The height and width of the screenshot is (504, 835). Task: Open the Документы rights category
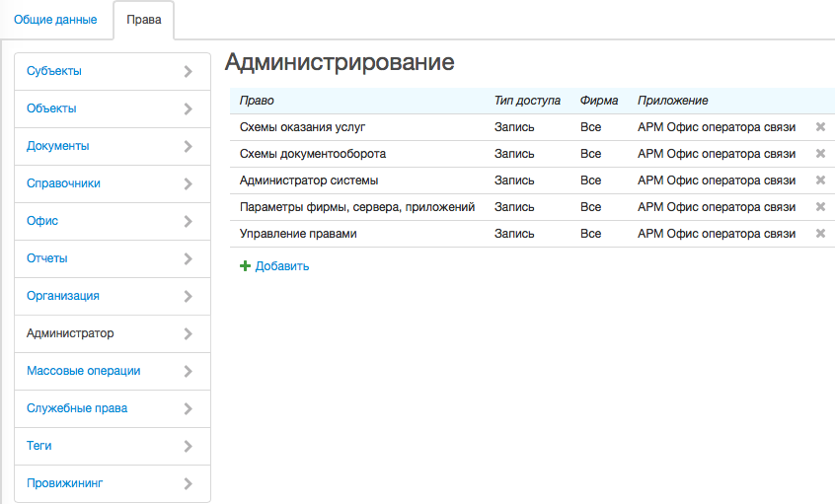113,146
